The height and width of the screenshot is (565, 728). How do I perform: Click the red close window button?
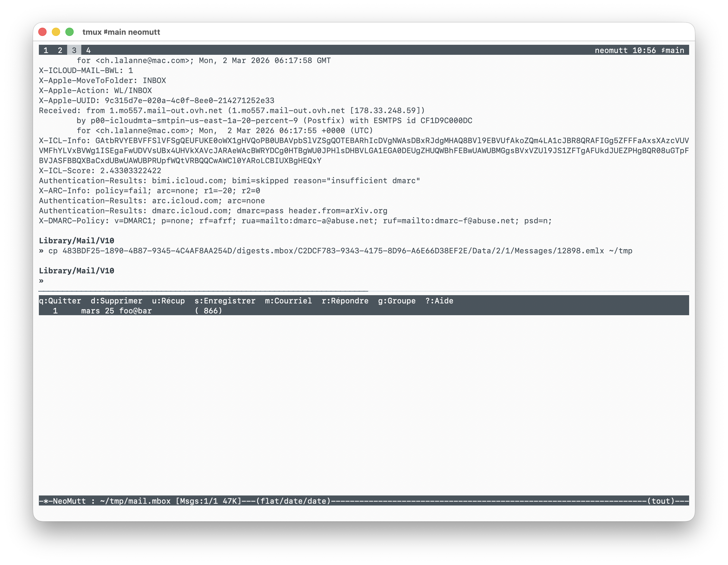coord(42,32)
